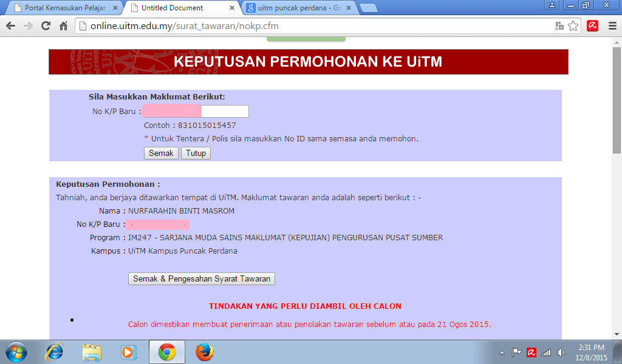Click the scrollbar down arrow
This screenshot has height=364, width=622.
point(617,334)
